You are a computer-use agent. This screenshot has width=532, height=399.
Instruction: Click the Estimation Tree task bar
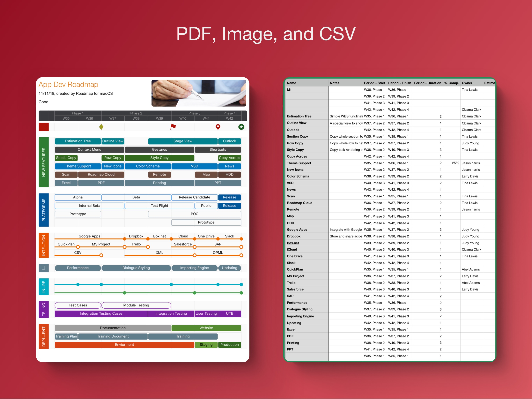pyautogui.click(x=78, y=141)
